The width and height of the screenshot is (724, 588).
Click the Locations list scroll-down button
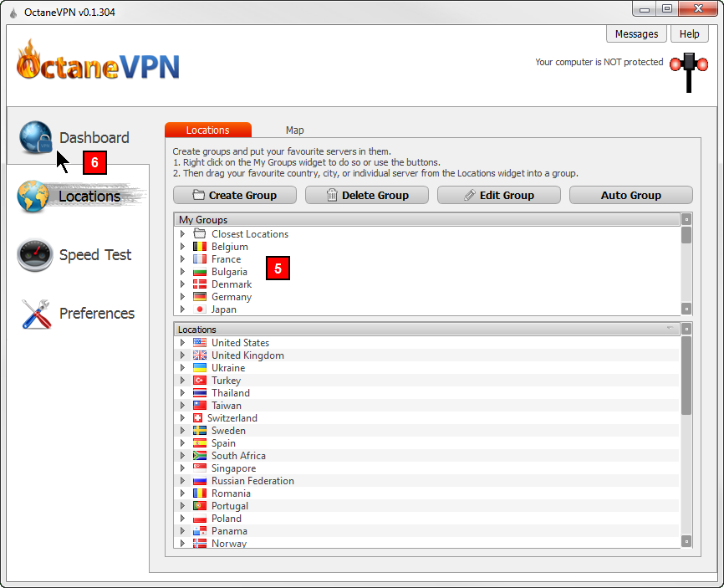pyautogui.click(x=686, y=541)
